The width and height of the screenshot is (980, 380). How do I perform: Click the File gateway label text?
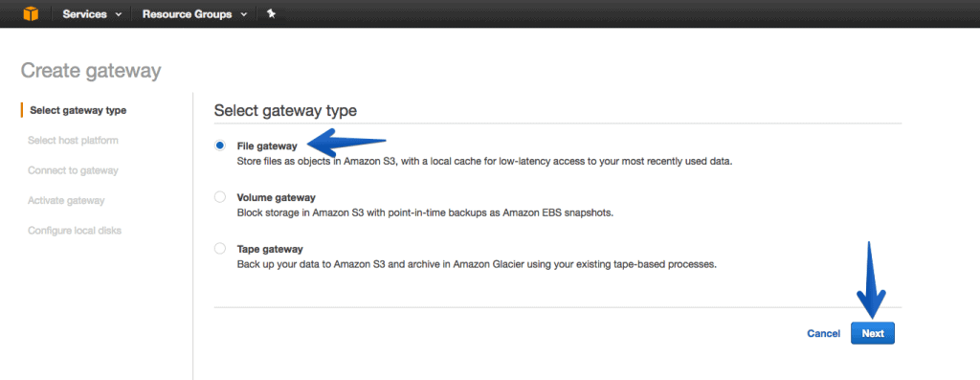tap(267, 145)
